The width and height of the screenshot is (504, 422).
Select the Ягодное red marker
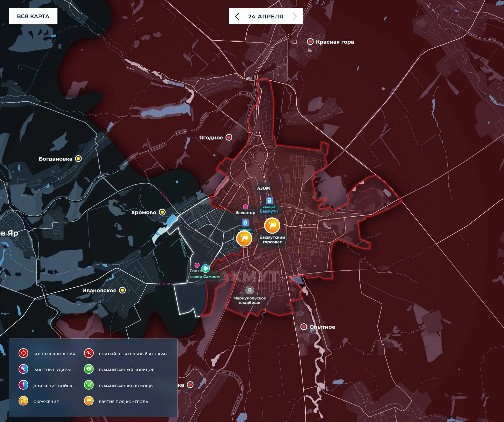pyautogui.click(x=229, y=137)
